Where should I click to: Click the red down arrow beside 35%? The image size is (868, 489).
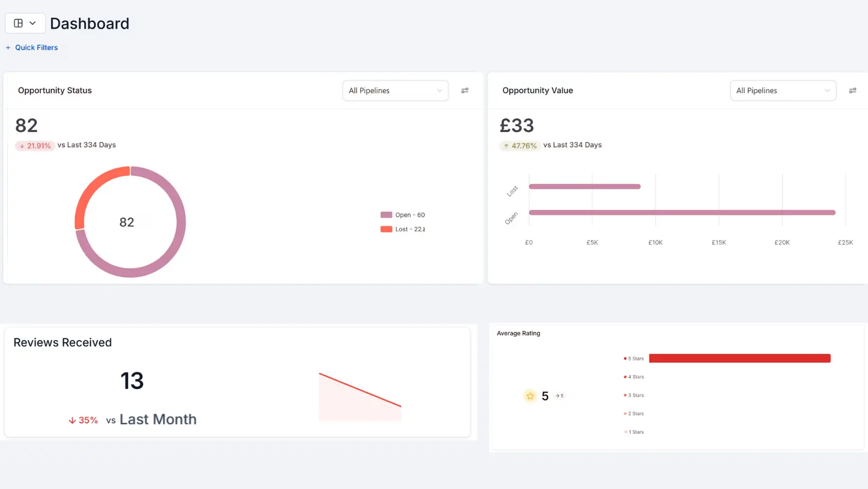point(72,420)
